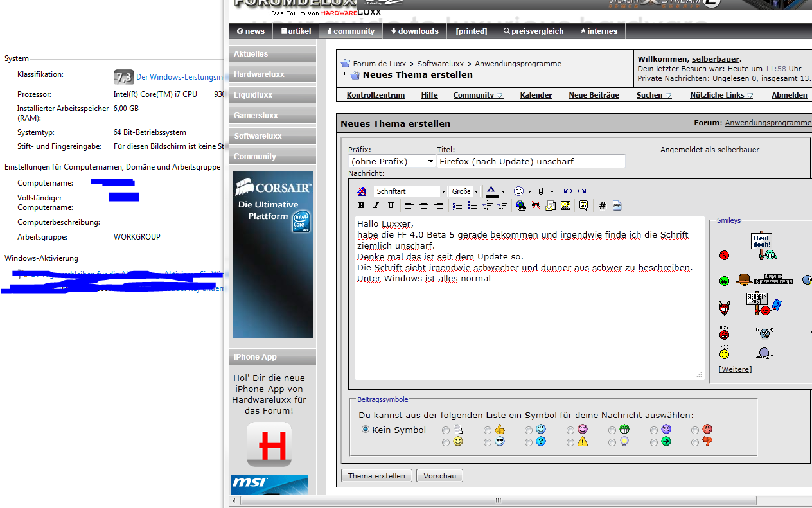
Task: Align message text left
Action: point(409,206)
